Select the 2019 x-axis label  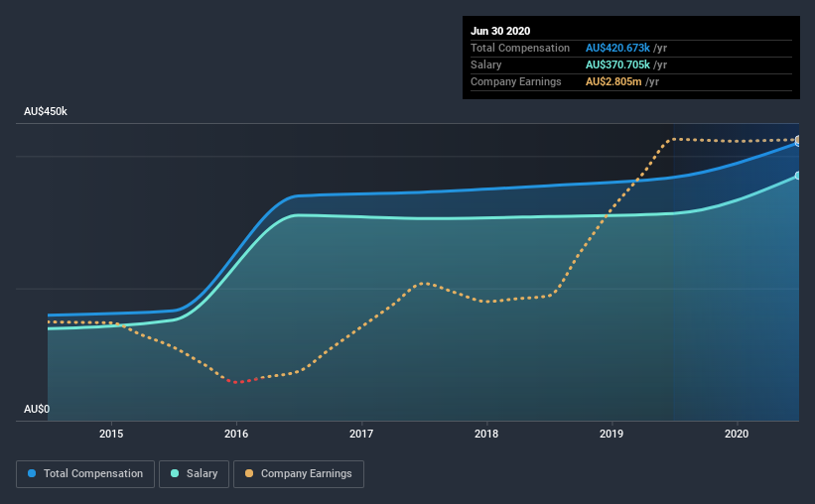click(x=611, y=434)
